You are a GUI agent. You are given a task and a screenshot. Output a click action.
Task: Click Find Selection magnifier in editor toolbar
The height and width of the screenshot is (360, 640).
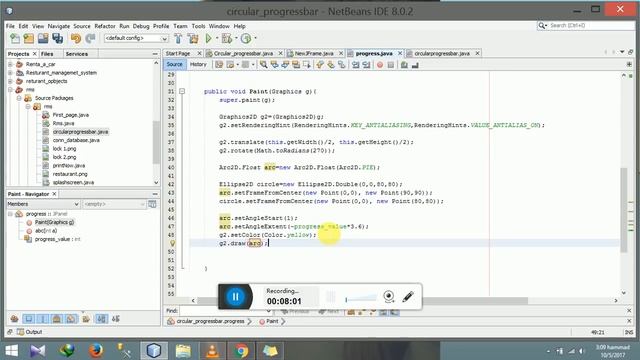click(264, 64)
